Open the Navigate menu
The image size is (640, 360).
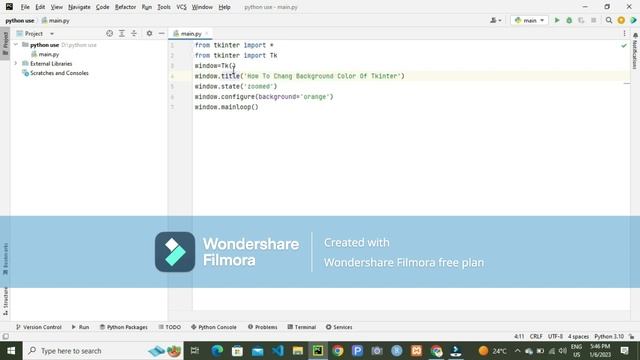click(79, 7)
